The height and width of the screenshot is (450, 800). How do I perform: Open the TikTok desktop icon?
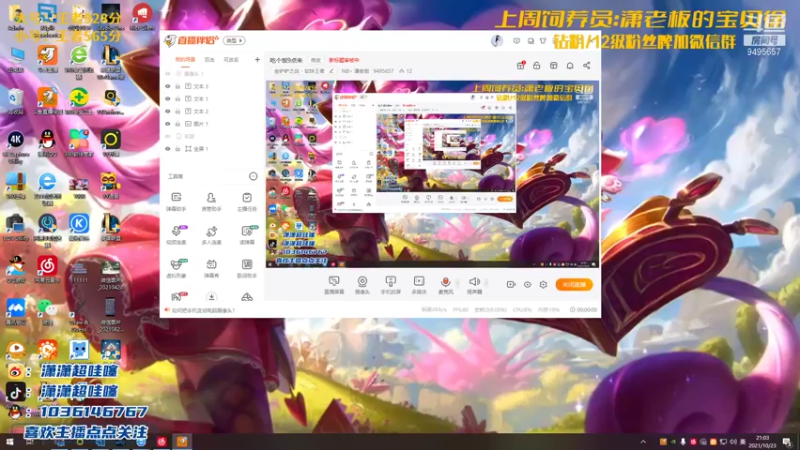tap(15, 392)
